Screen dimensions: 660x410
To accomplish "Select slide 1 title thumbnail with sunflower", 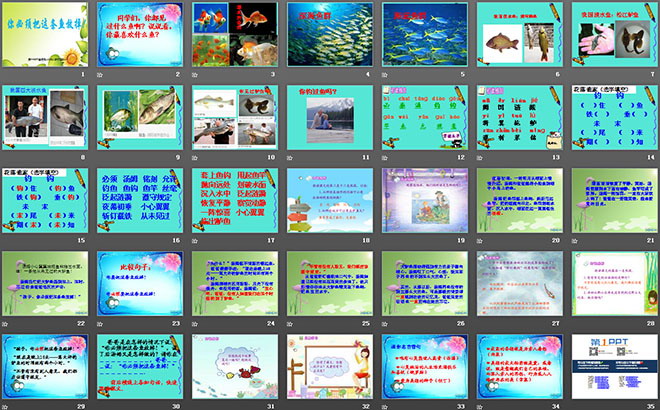I will [x=45, y=35].
